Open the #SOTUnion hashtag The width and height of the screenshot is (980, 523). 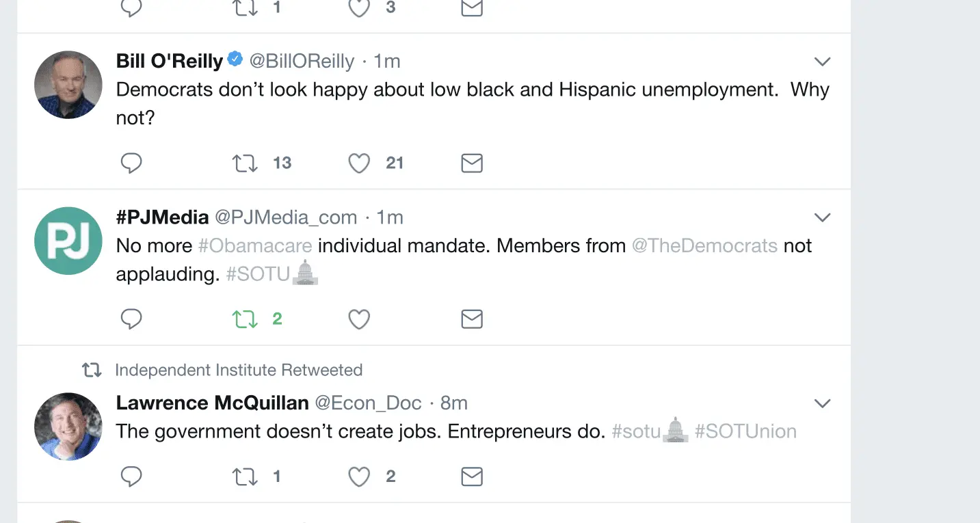[745, 431]
